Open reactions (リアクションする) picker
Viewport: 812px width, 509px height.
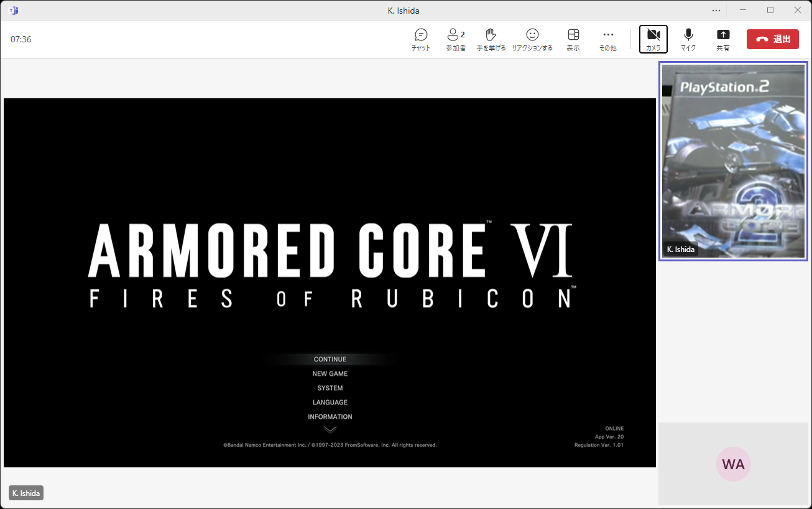[x=532, y=39]
